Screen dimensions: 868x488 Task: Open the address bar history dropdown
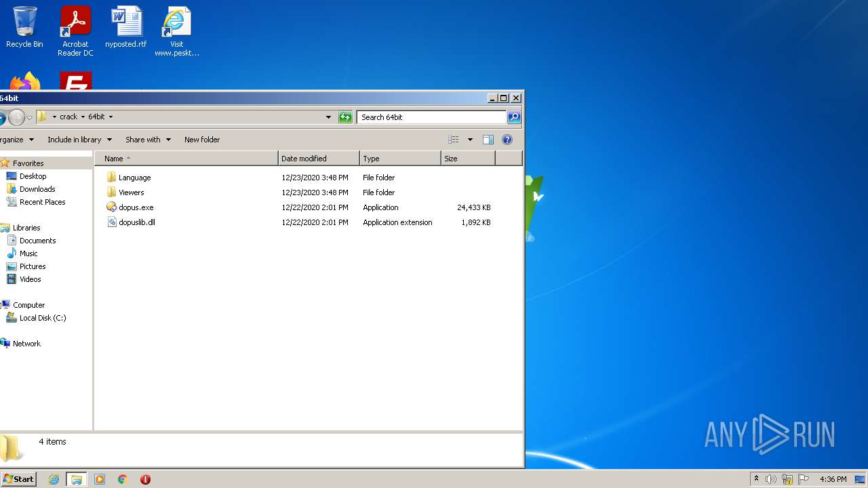pos(329,117)
